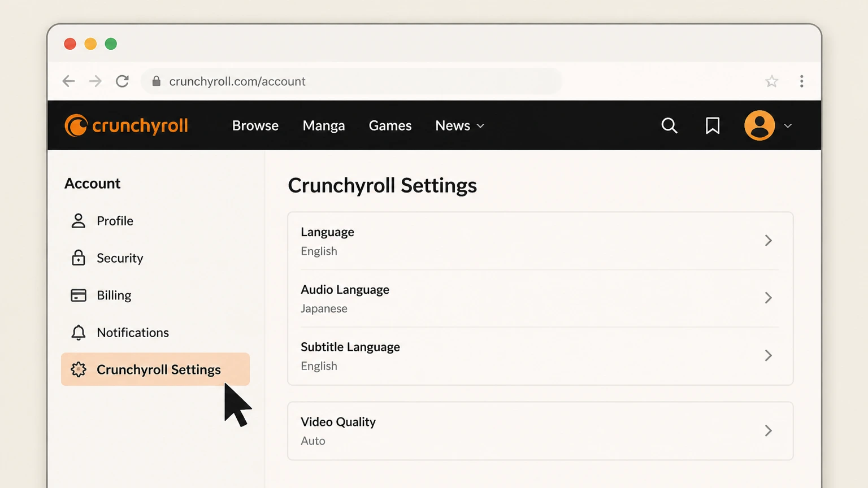
Task: Click the Language row label
Action: click(327, 232)
